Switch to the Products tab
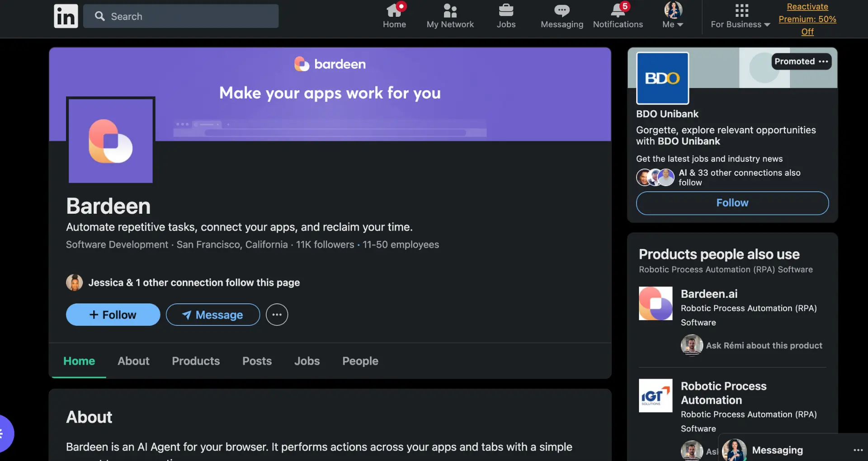Viewport: 868px width, 461px height. click(x=196, y=361)
